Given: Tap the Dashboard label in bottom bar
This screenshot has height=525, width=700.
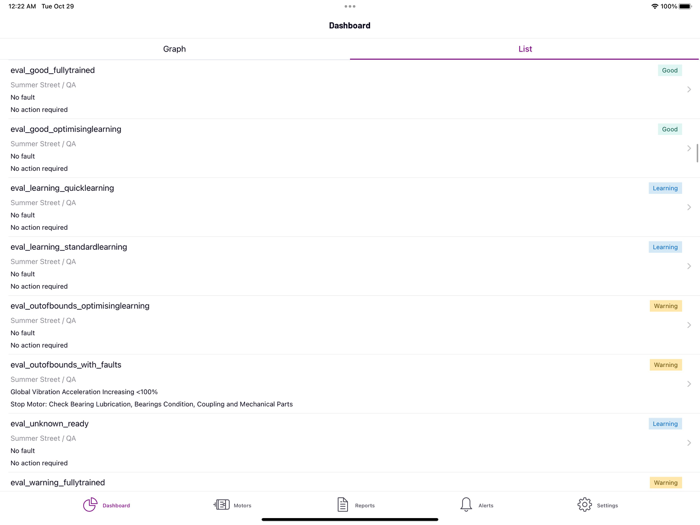Looking at the screenshot, I should click(x=117, y=506).
